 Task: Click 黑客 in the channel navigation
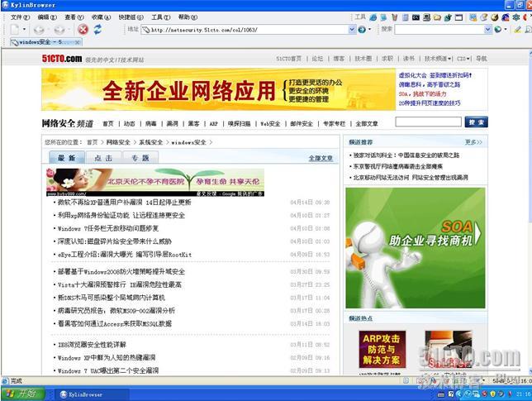click(x=194, y=123)
